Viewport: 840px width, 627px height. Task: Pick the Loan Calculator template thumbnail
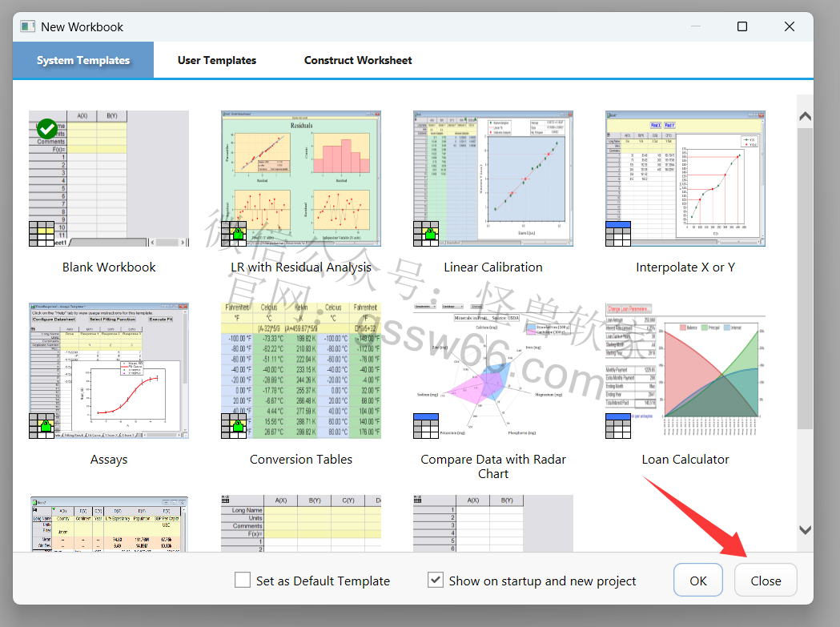[685, 371]
